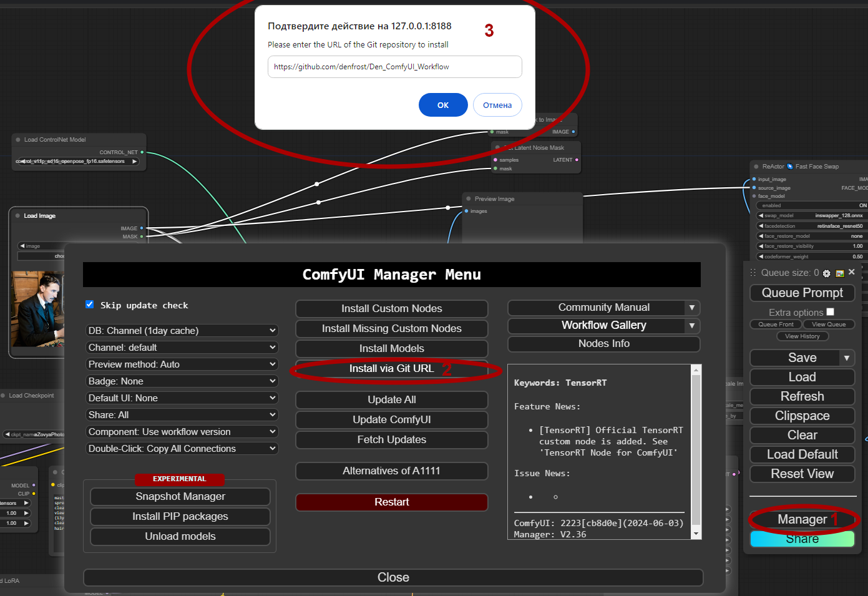Expand the Save button dropdown arrow
Screen dimensions: 868x596
(x=847, y=358)
